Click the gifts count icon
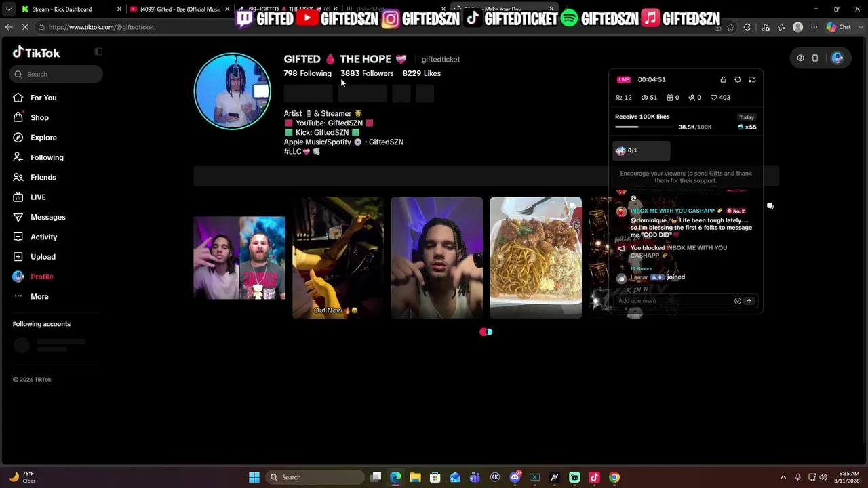Image resolution: width=868 pixels, height=488 pixels. pos(669,98)
